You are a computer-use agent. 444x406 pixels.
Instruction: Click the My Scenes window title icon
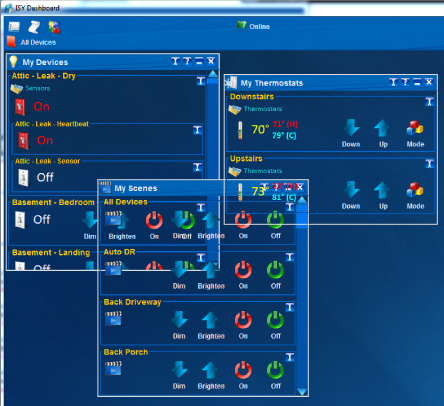(105, 188)
